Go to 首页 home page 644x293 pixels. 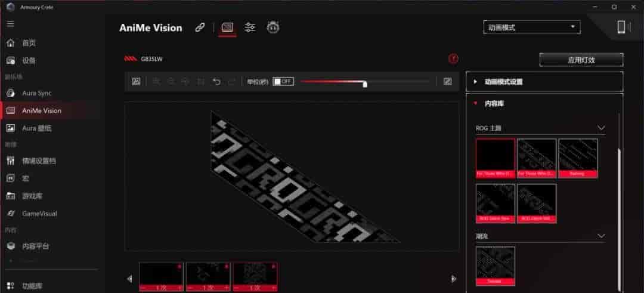click(x=29, y=43)
